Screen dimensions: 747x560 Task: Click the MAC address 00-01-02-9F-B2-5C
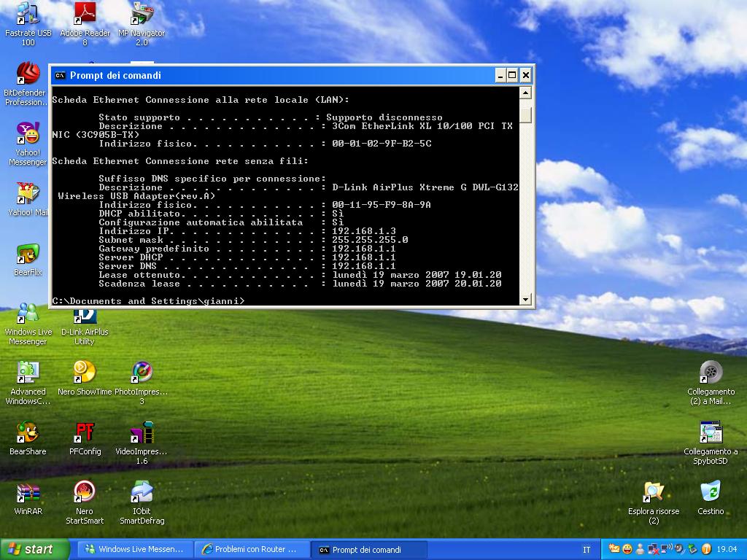[382, 144]
